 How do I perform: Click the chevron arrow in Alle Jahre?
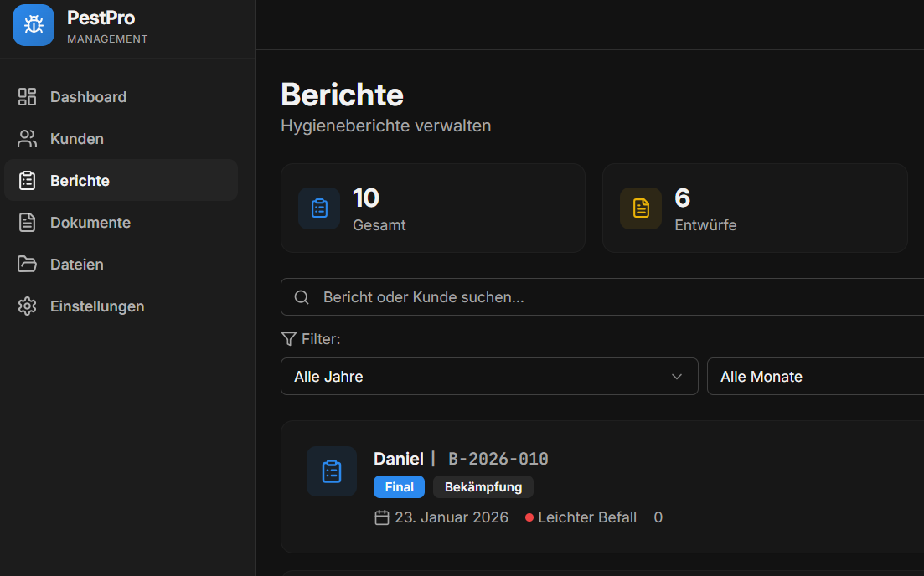[677, 377]
